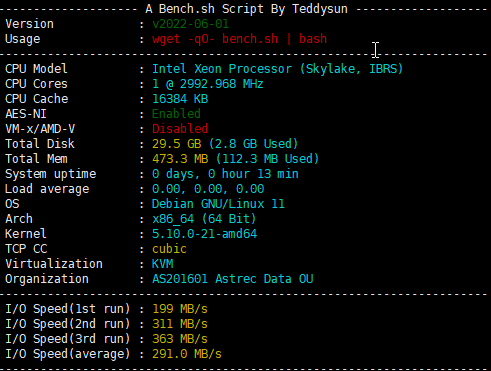
Task: Select the CPU cores value 1 @ 2992.968 MHz
Action: coord(208,84)
